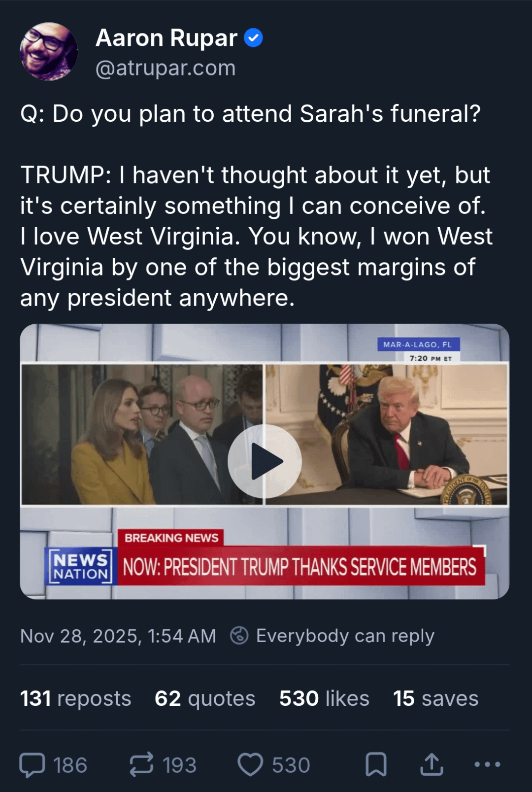Click the post timestamp Nov 28, 2025
This screenshot has width=532, height=792.
point(118,636)
